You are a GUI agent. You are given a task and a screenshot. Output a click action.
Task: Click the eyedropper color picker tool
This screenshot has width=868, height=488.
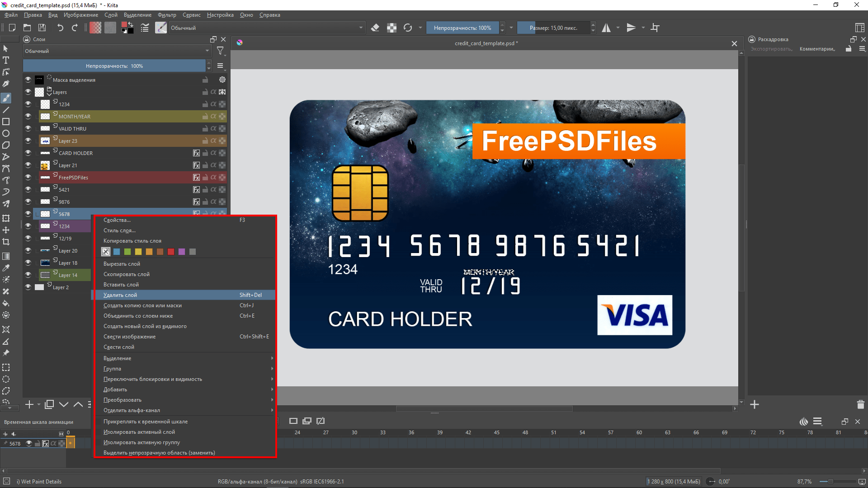8,267
